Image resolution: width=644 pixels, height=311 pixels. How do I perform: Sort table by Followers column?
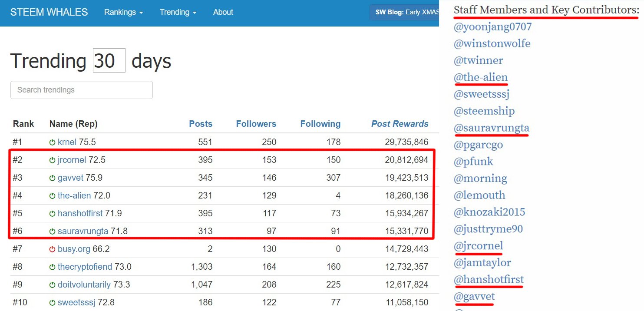(x=256, y=124)
